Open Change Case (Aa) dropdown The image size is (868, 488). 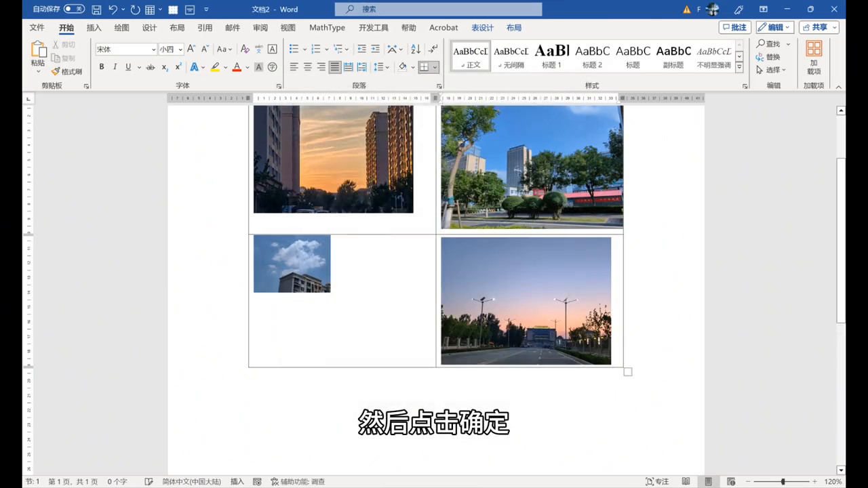pyautogui.click(x=224, y=49)
